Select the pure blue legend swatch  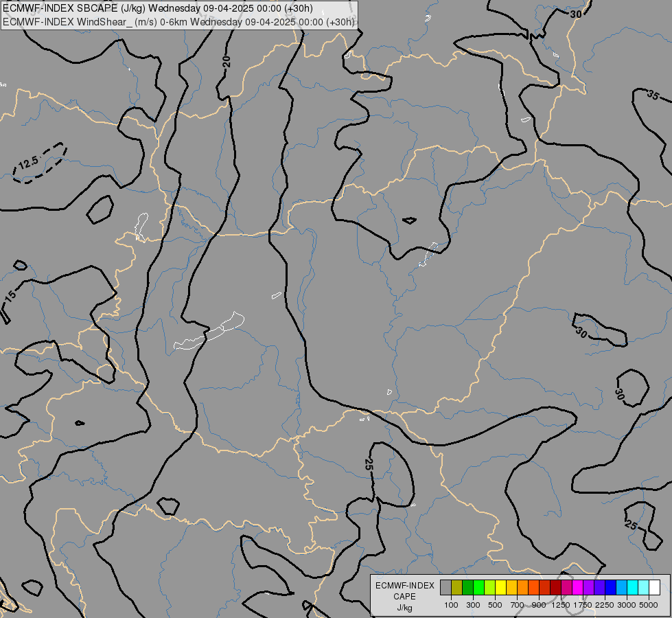click(610, 587)
